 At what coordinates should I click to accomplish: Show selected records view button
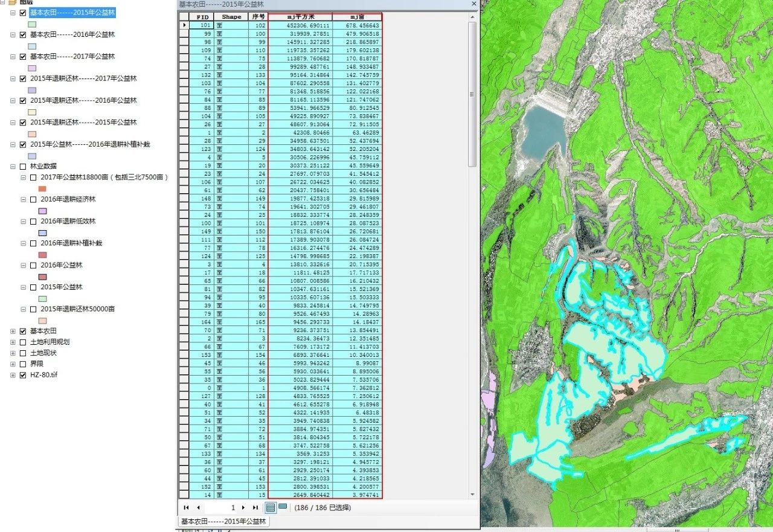click(x=282, y=507)
